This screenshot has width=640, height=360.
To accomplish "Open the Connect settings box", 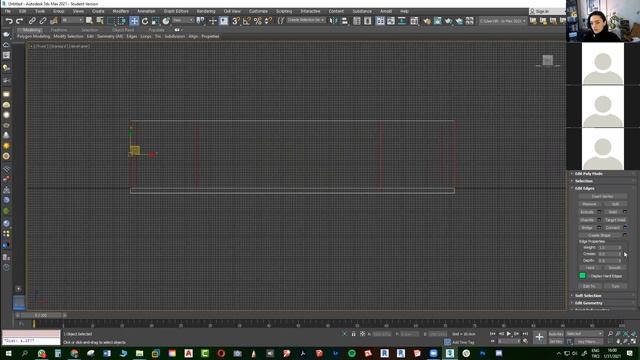I will point(625,228).
